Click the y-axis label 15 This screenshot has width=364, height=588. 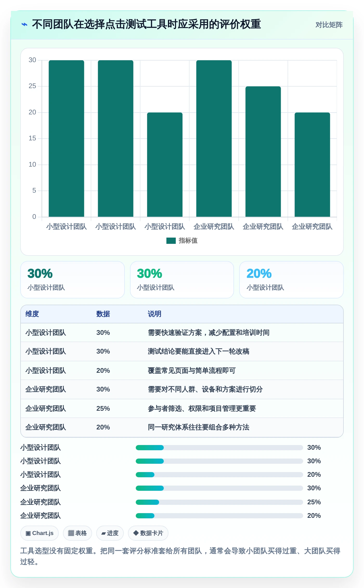pyautogui.click(x=32, y=138)
